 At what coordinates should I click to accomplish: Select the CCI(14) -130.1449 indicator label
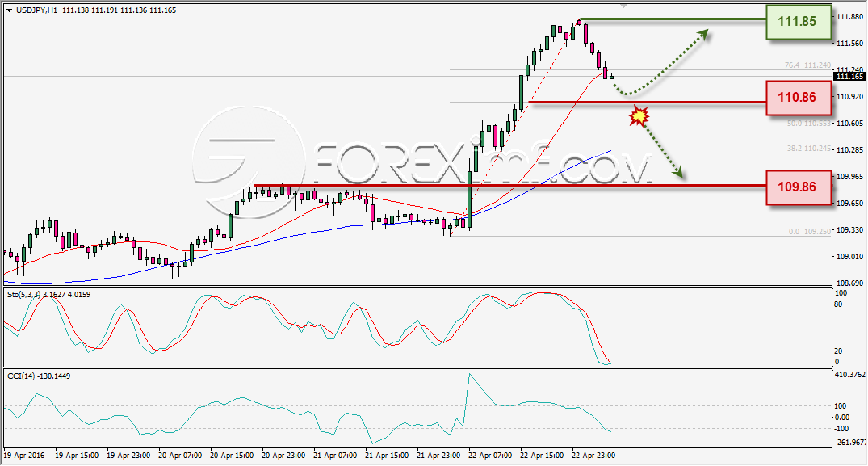39,376
